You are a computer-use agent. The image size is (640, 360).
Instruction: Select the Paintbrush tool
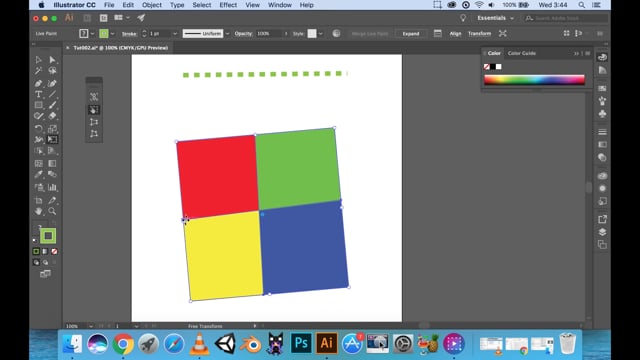[x=52, y=105]
